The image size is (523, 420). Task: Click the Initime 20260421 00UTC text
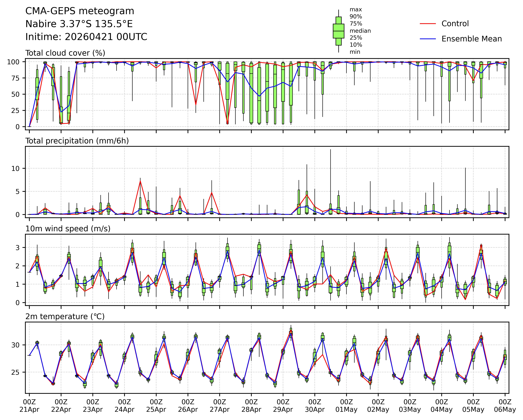coord(86,37)
